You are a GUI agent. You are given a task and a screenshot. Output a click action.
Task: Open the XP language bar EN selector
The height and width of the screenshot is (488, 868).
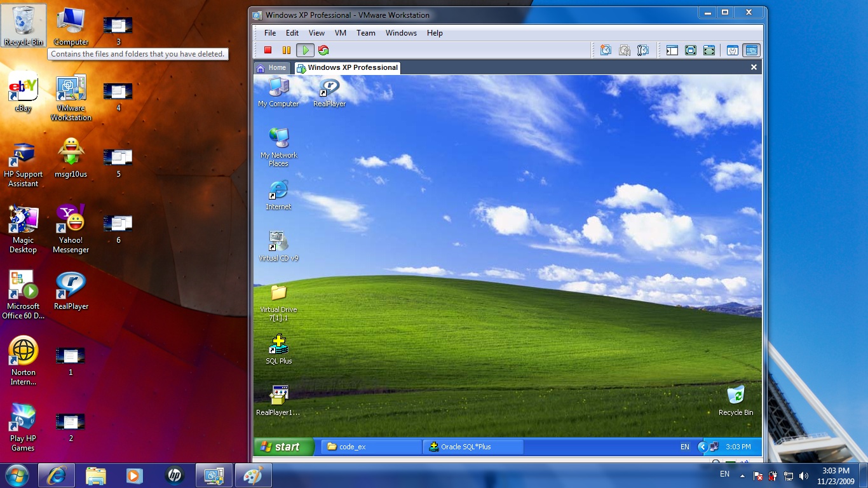684,447
